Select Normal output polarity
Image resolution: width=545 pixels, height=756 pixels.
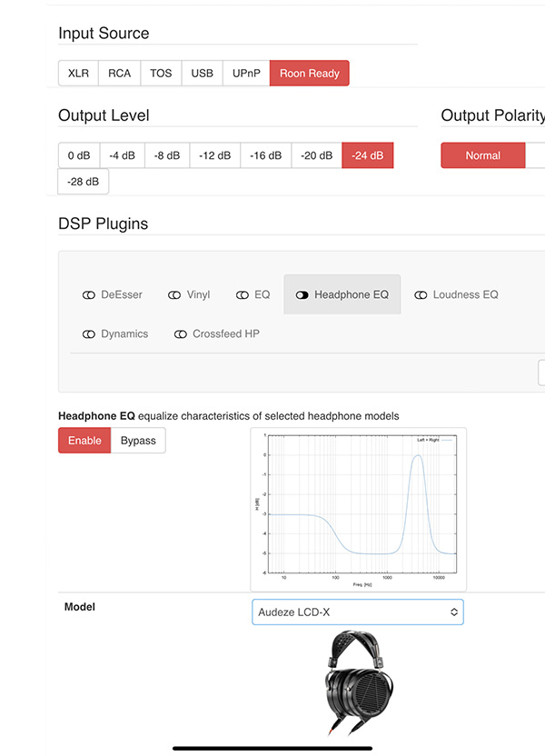pos(482,155)
